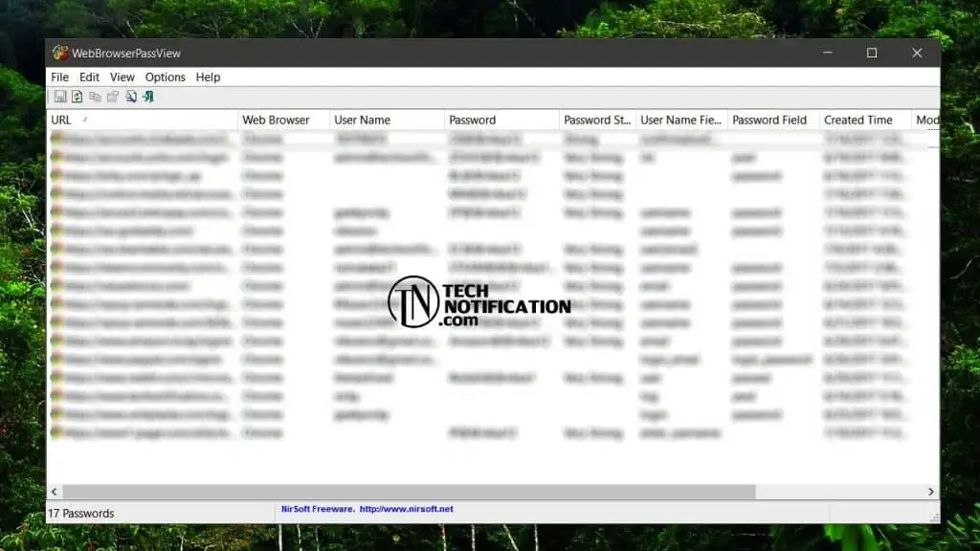Screen dimensions: 980x551
Task: Click the Copy Selected Items toolbar icon
Action: click(95, 97)
